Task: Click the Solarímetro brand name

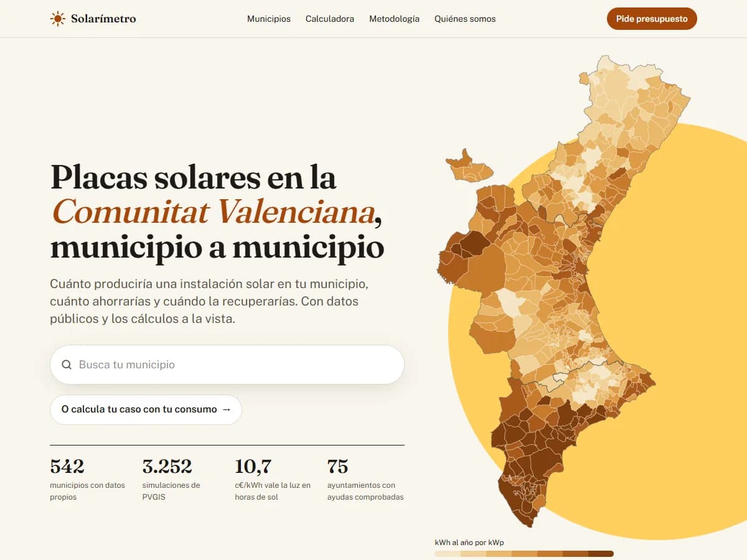Action: tap(103, 19)
